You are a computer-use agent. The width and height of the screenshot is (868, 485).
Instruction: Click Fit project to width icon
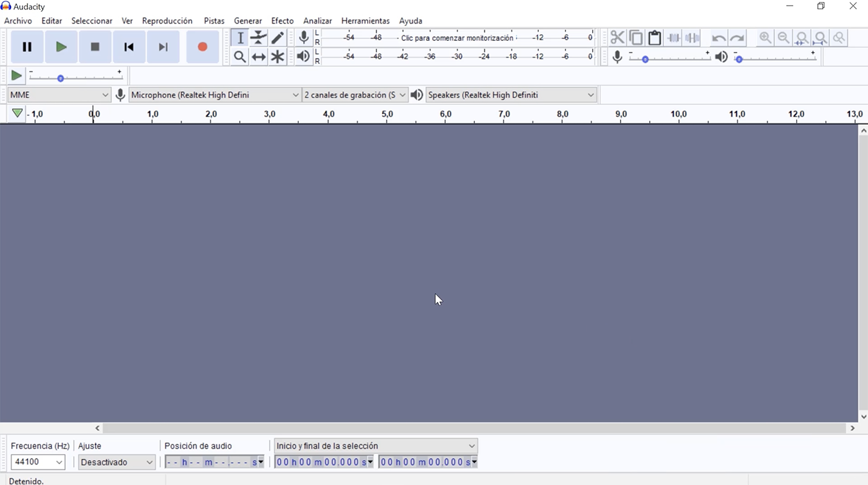pos(821,38)
